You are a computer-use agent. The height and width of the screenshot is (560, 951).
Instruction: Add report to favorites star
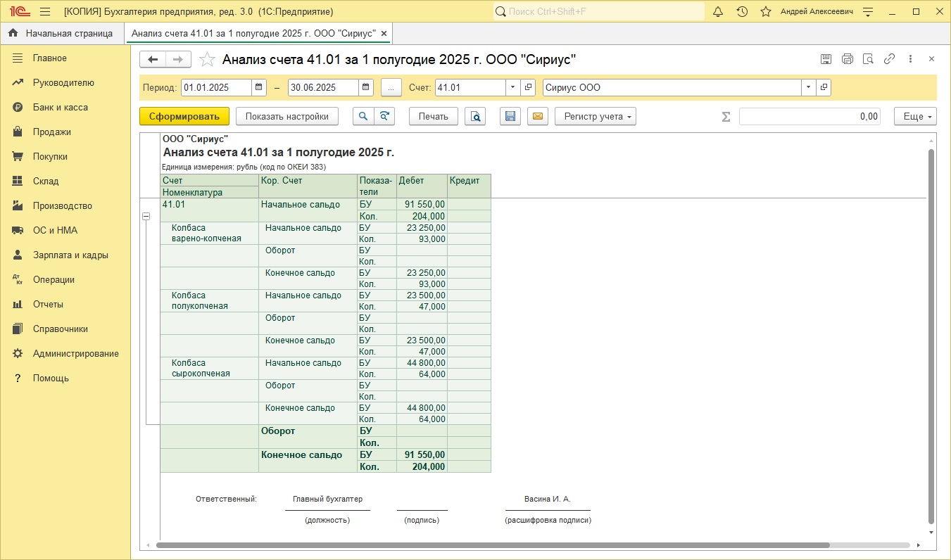[207, 60]
